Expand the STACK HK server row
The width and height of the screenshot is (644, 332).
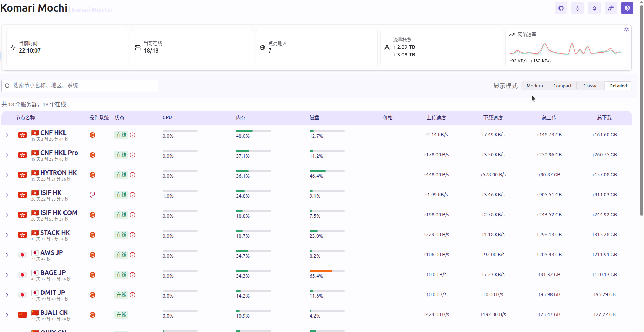click(7, 235)
